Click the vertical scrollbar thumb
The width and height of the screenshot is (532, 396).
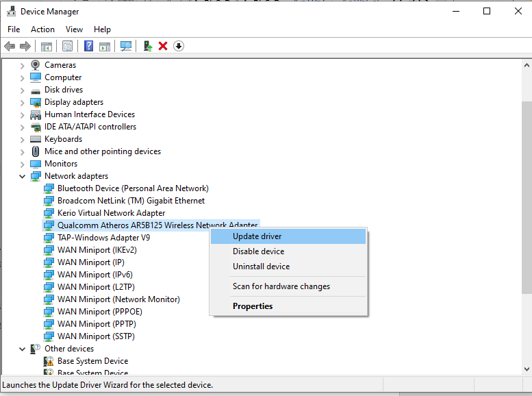click(x=527, y=197)
